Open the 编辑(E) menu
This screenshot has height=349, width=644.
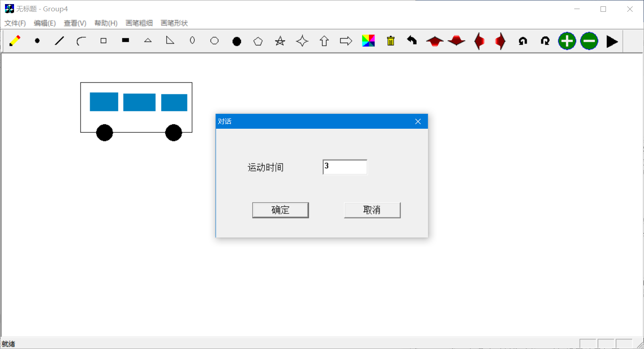coord(45,23)
